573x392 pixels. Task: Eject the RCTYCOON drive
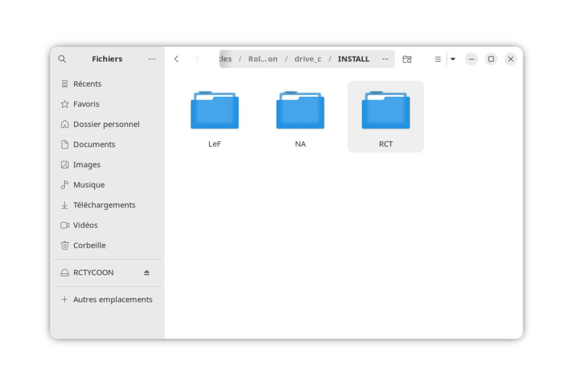pos(147,272)
